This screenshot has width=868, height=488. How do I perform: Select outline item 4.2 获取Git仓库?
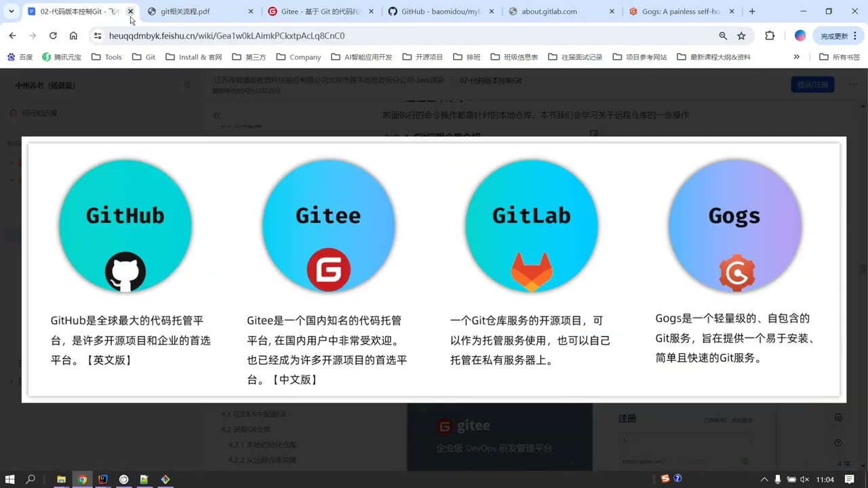(245, 429)
